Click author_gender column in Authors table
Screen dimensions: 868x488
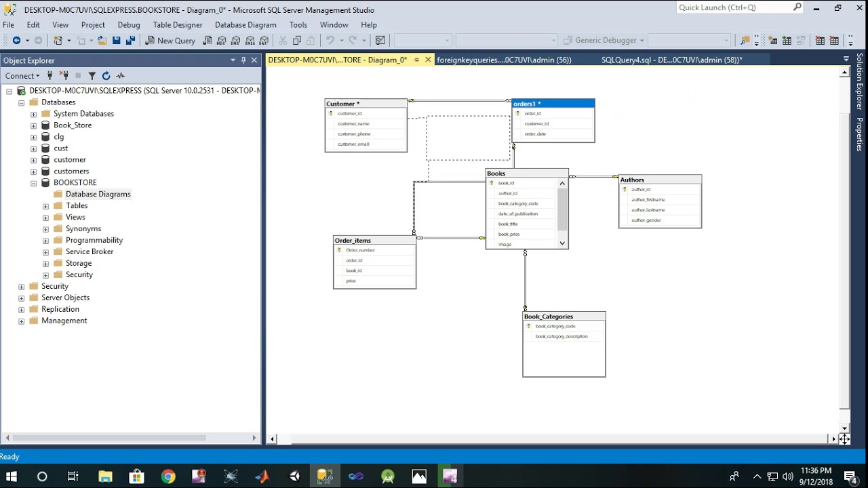click(646, 220)
